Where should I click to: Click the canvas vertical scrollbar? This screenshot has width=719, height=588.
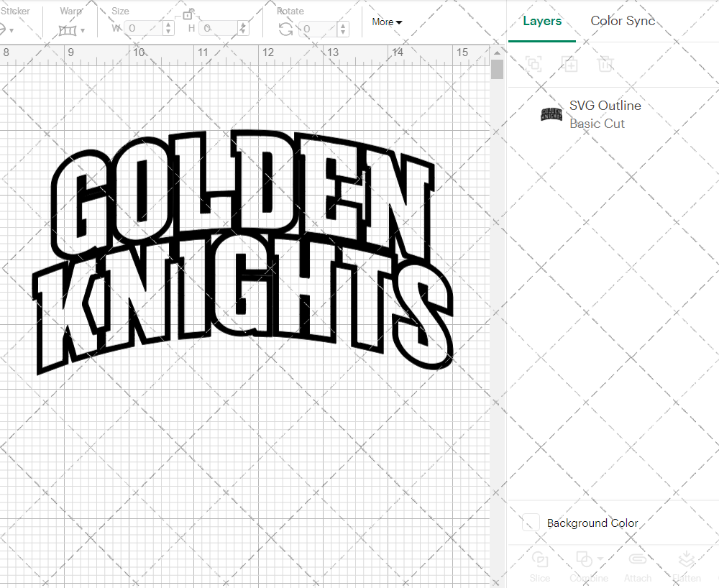click(x=497, y=68)
